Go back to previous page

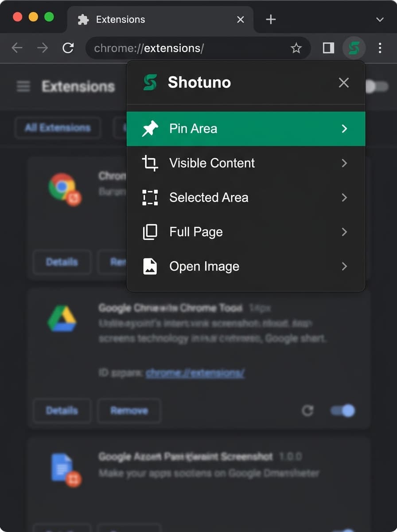[17, 48]
